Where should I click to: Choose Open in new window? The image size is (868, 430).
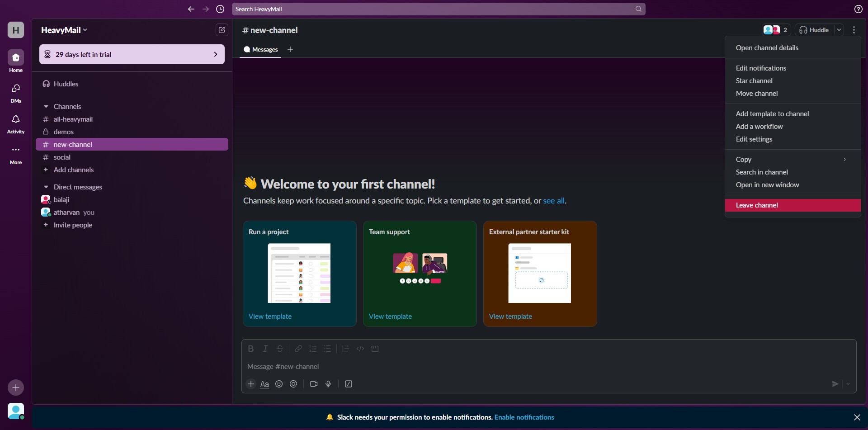click(x=793, y=185)
